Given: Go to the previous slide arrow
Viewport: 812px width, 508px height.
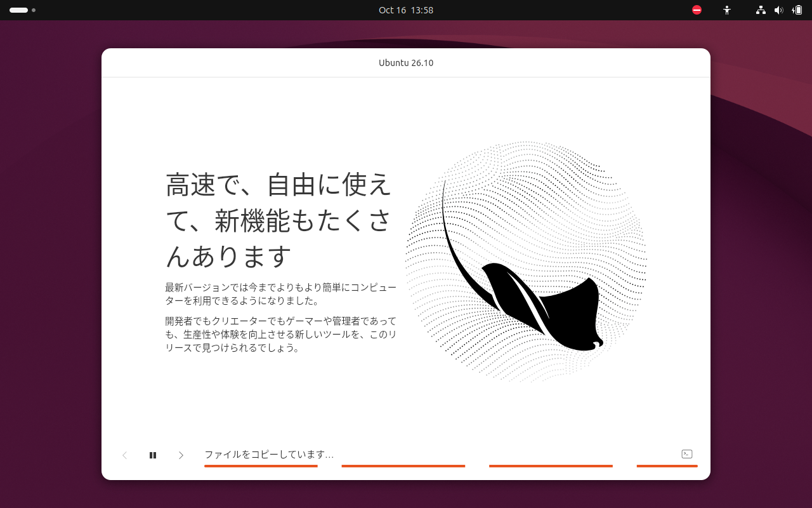Looking at the screenshot, I should (x=124, y=455).
